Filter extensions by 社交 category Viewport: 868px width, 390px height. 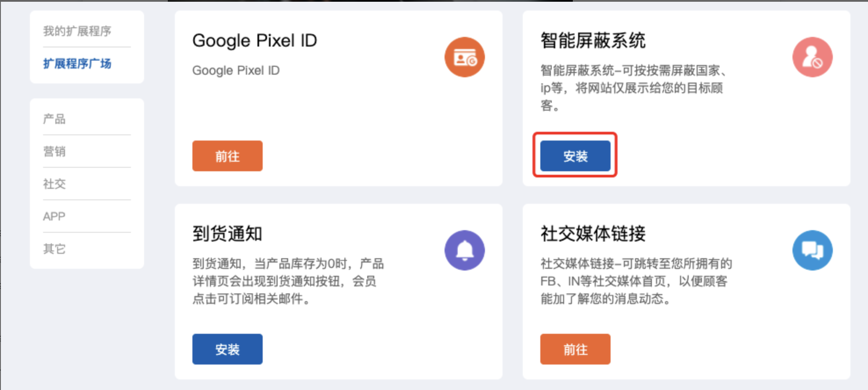(54, 184)
